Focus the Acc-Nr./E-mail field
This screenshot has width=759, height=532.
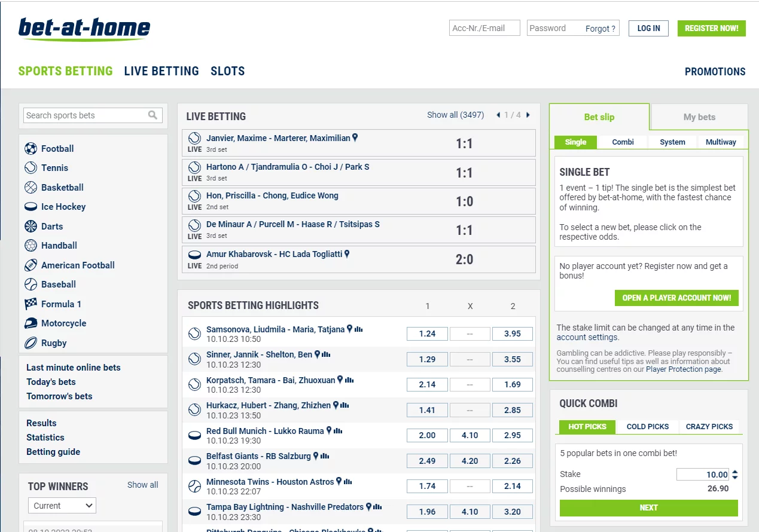[484, 28]
